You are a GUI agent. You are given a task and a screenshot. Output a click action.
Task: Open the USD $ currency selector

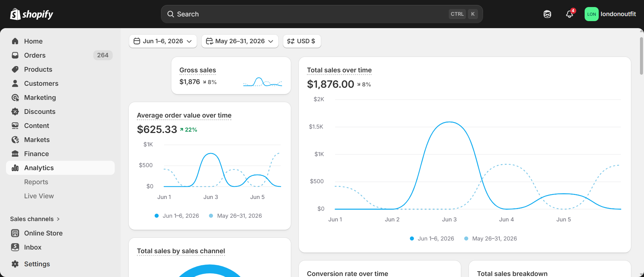pos(302,41)
